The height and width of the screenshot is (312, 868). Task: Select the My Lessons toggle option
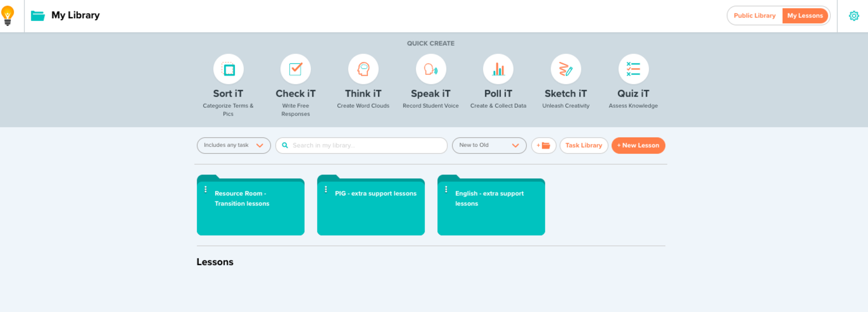[x=805, y=16]
